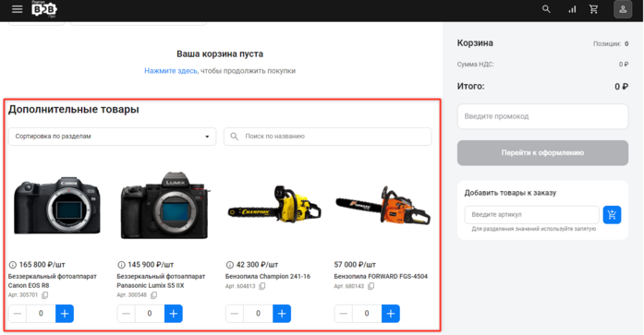Viewport: 644px width, 335px height.
Task: Open the shopping cart icon in header
Action: click(593, 9)
